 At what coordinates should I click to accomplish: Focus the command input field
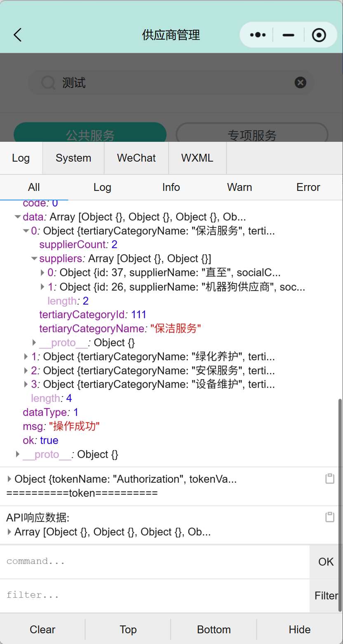(155, 562)
